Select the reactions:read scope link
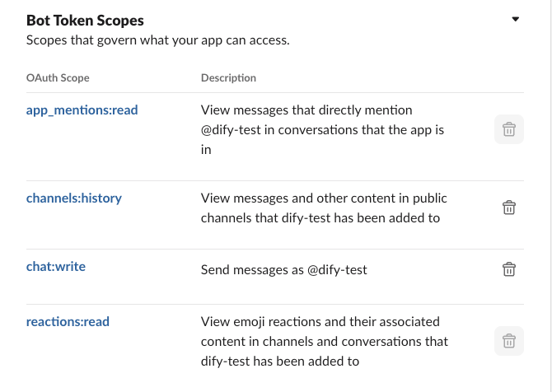Screen dimensions: 552x392 pos(68,321)
